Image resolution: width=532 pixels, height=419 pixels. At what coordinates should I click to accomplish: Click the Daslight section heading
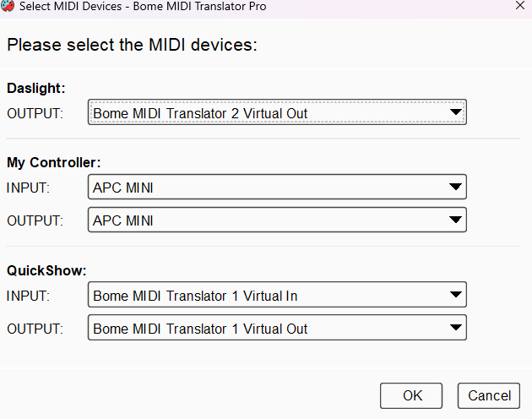pos(36,88)
